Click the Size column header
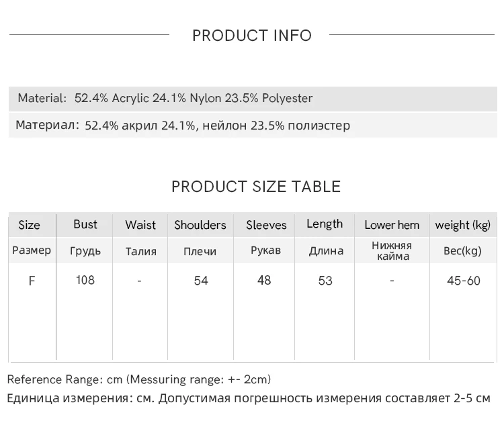Viewport: 504px width, 423px height. click(30, 225)
